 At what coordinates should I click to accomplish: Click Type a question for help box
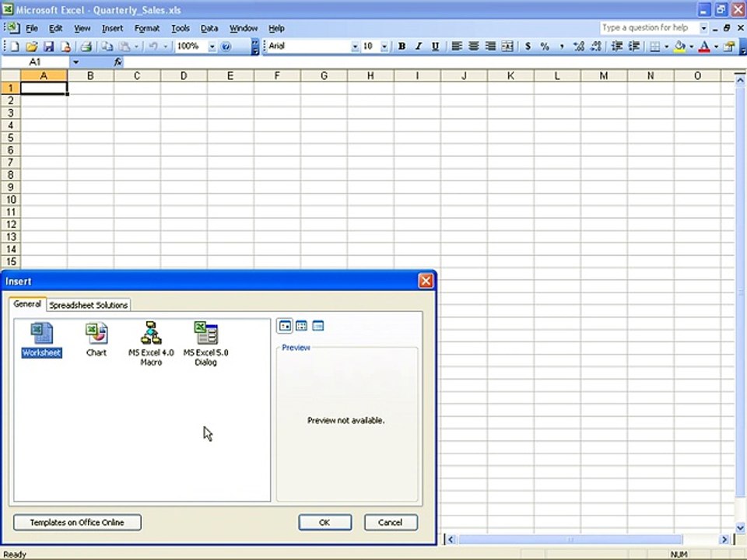point(648,28)
